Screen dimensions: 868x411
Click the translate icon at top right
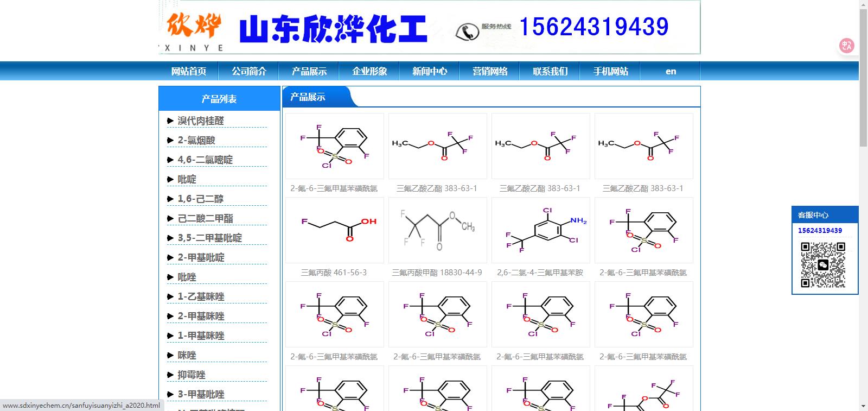tap(846, 46)
